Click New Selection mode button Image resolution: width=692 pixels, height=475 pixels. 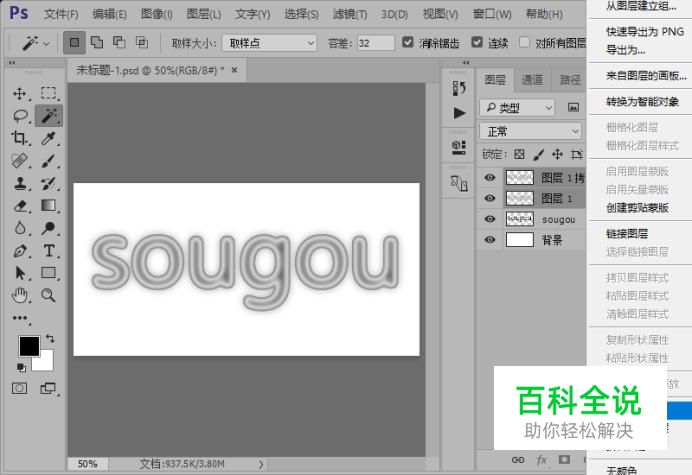[x=74, y=43]
